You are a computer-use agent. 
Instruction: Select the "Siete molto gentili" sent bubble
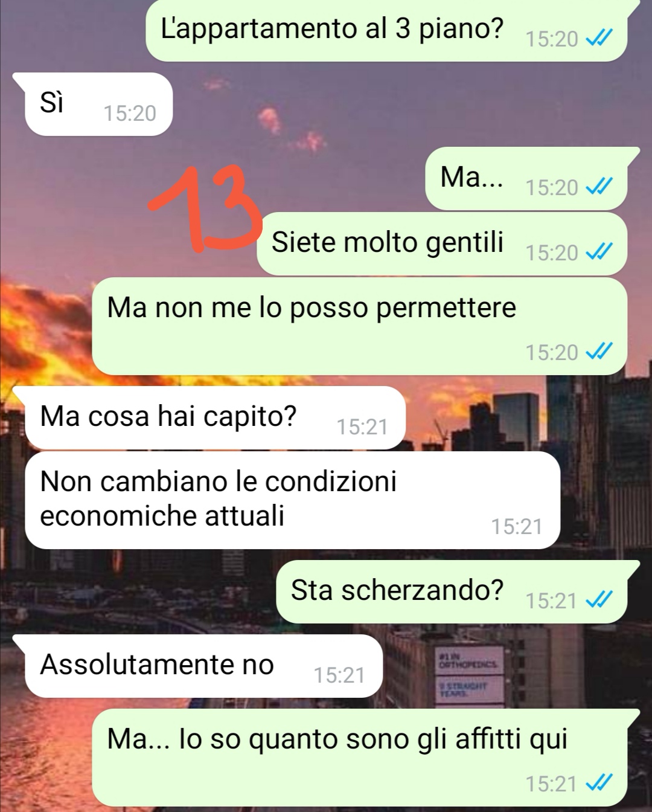tap(442, 243)
